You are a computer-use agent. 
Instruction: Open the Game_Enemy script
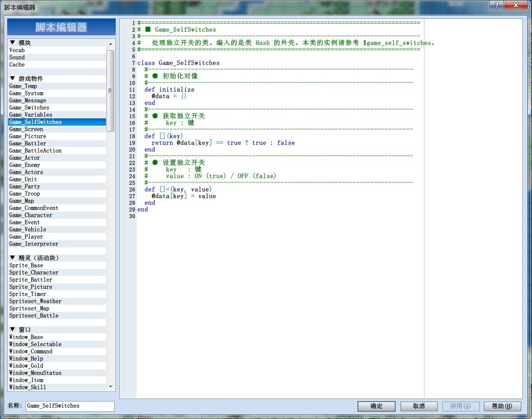57,165
